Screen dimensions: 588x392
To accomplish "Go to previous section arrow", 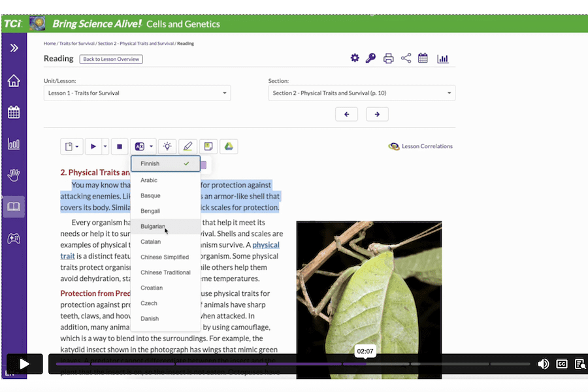I will click(346, 114).
